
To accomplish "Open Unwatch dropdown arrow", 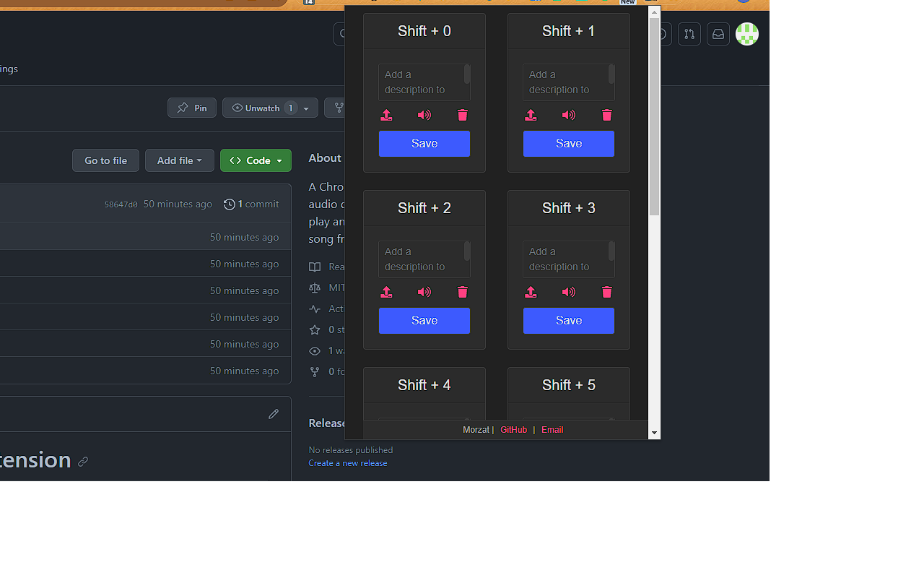I will 306,108.
